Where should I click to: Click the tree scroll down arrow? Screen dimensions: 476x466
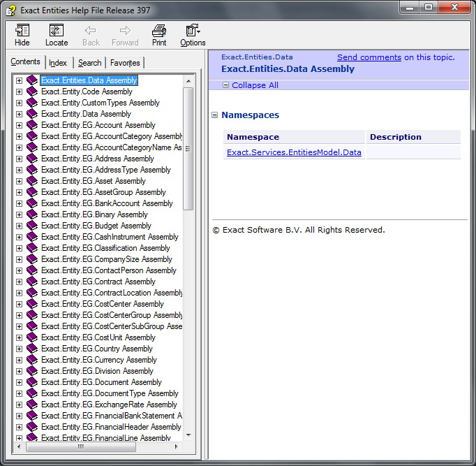(x=188, y=435)
